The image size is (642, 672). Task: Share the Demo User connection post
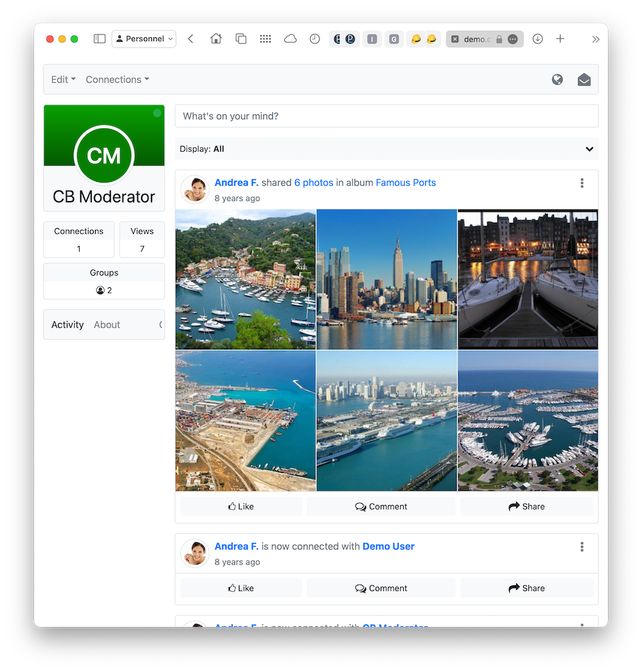[x=527, y=588]
